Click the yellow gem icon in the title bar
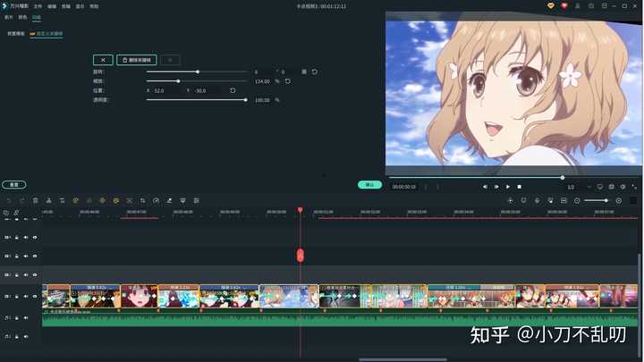The image size is (644, 362). (551, 5)
